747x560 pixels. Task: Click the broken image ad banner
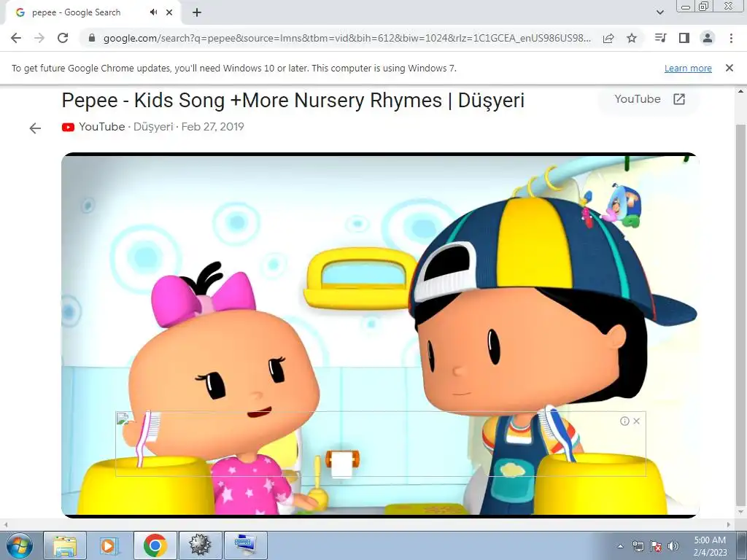click(380, 444)
